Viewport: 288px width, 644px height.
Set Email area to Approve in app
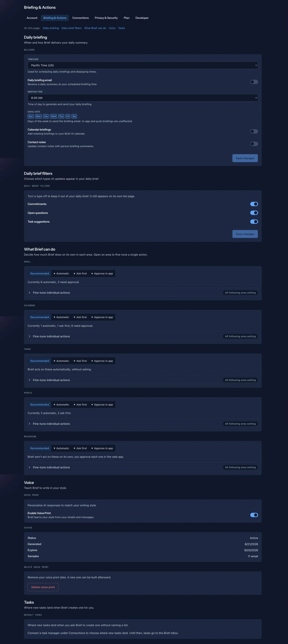102,274
